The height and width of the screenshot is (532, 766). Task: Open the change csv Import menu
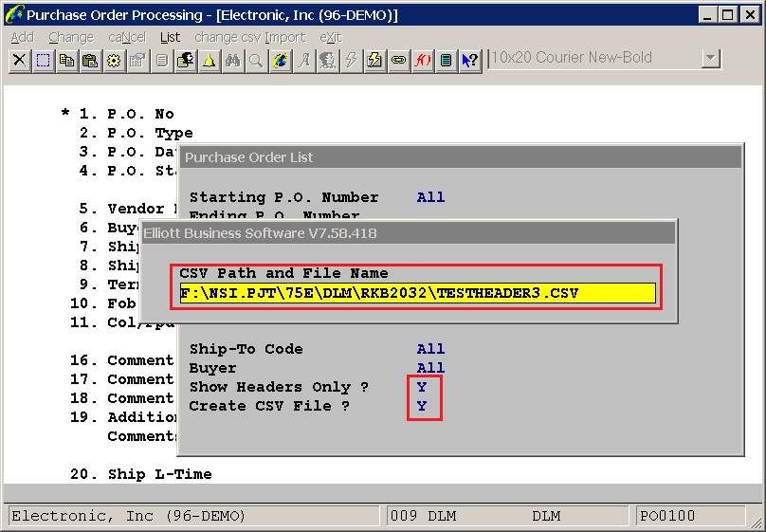tap(250, 37)
